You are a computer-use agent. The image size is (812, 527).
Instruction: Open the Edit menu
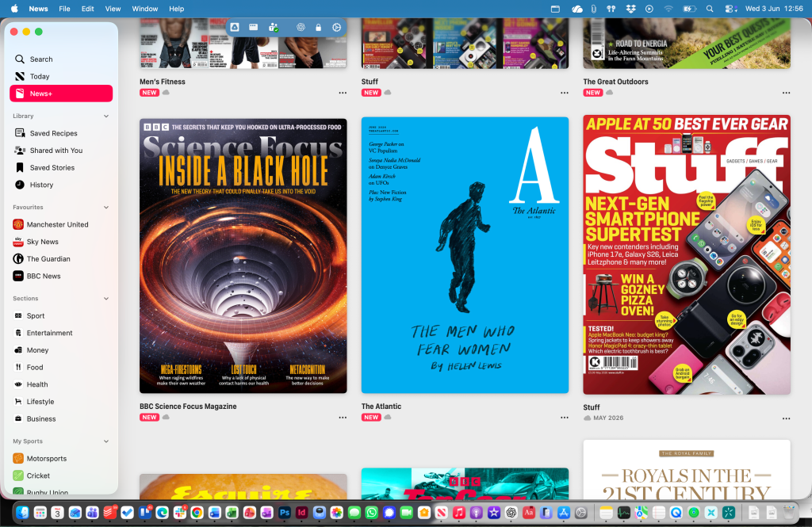point(88,9)
